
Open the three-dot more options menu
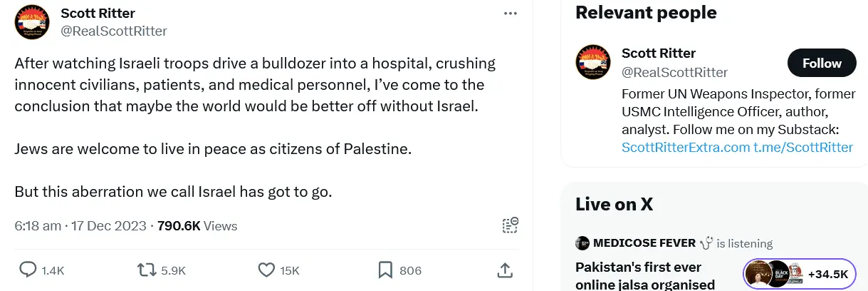point(510,14)
